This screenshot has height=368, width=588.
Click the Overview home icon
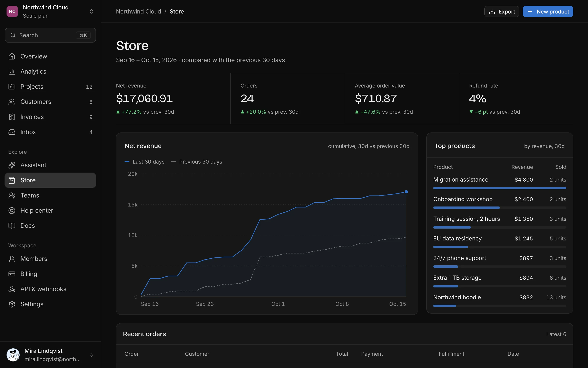12,56
